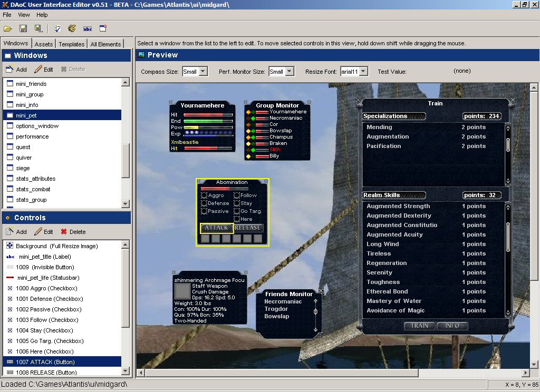
Task: Select mini_friends in the Windows list
Action: (62, 84)
